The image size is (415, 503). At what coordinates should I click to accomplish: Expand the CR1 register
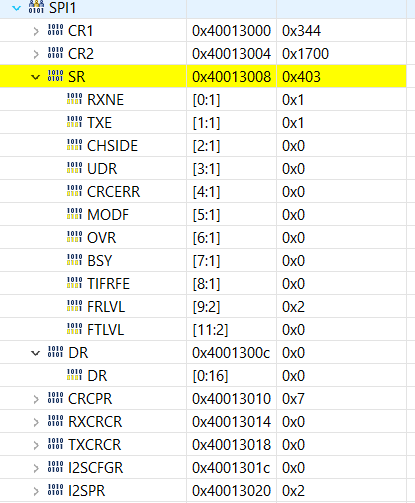click(36, 31)
